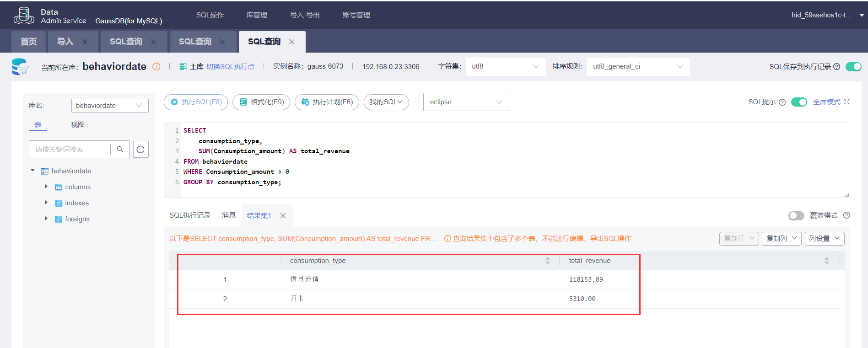Click the help icon beside 覆盖模式

847,215
